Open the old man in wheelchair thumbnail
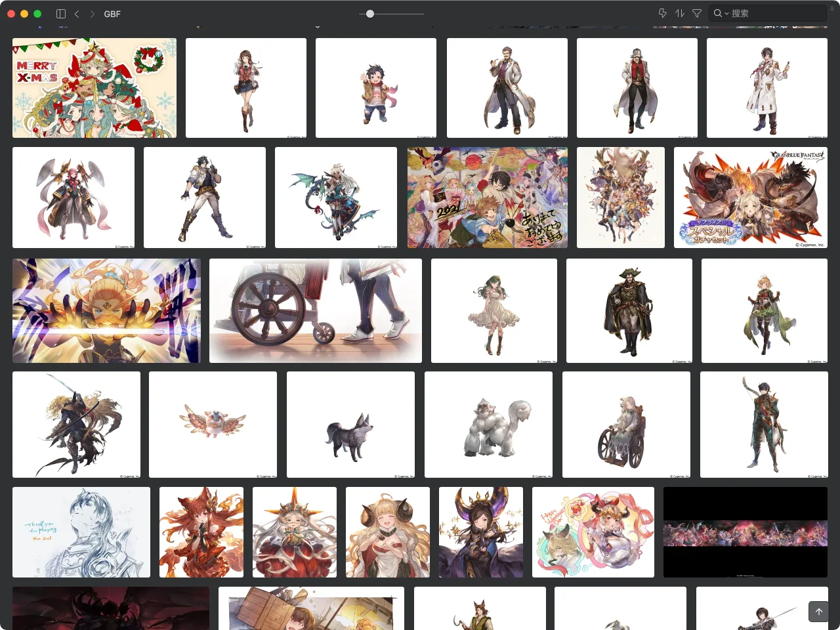Screen dimensions: 840x630 click(x=626, y=425)
